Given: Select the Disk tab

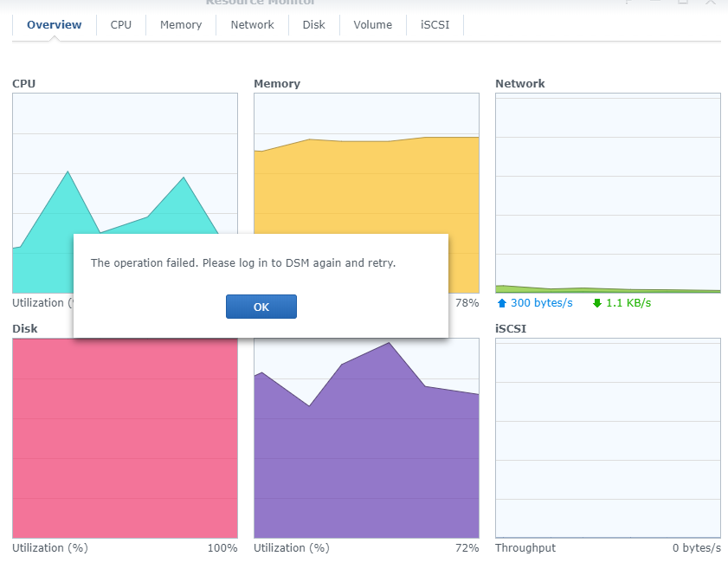Looking at the screenshot, I should [x=313, y=25].
